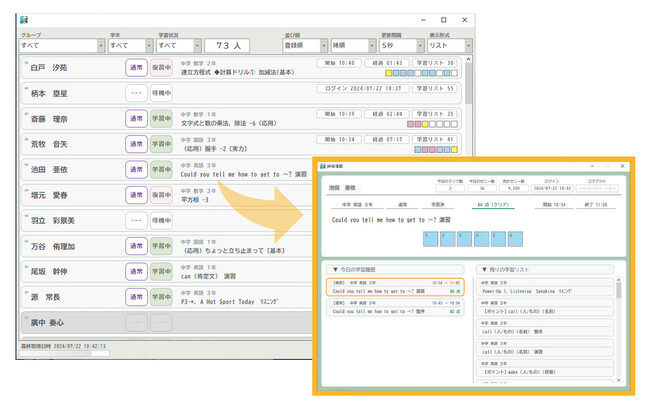This screenshot has width=650, height=409.
Task: Click 開始 10:40 in 白戸 汐苑 row
Action: 339,63
